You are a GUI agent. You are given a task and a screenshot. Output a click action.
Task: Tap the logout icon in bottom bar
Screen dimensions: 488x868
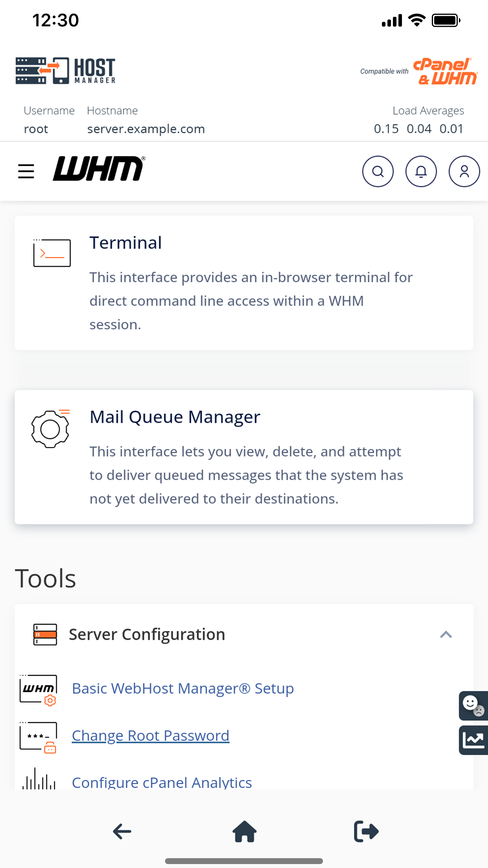(x=366, y=831)
